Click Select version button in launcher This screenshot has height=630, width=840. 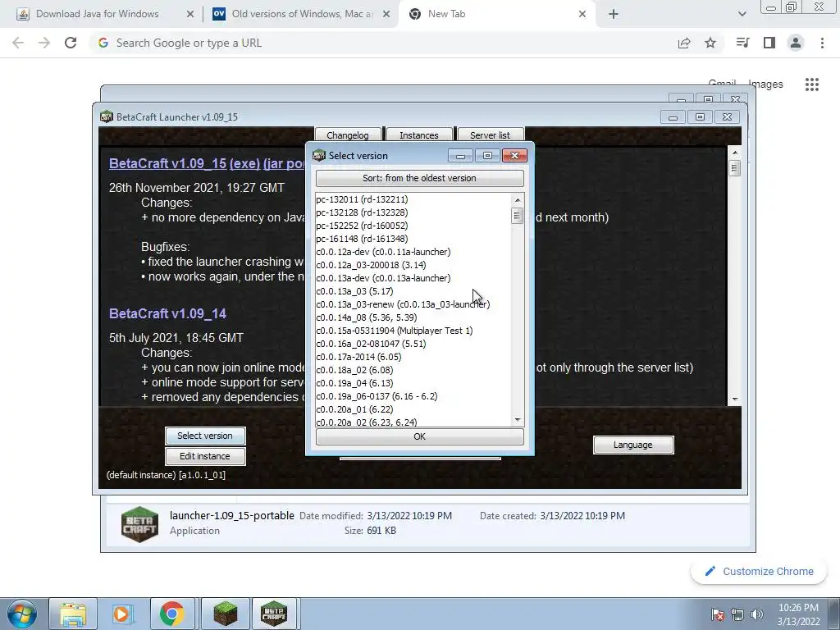205,436
